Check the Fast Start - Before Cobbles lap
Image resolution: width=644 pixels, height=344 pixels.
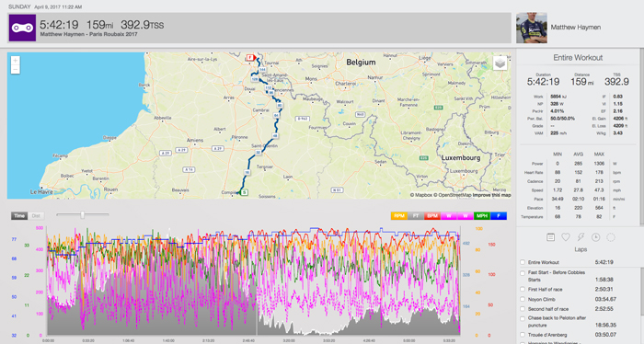pyautogui.click(x=523, y=273)
